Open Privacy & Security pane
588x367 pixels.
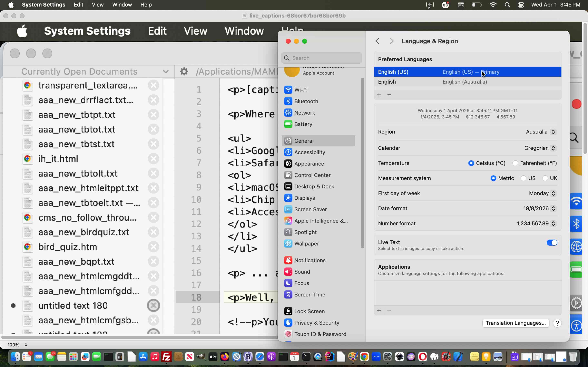click(x=316, y=323)
